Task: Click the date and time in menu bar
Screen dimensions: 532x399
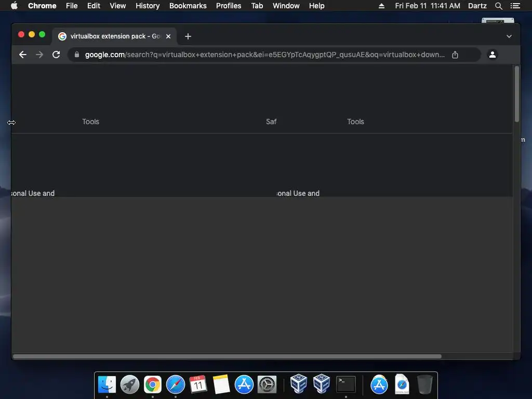Action: point(428,6)
